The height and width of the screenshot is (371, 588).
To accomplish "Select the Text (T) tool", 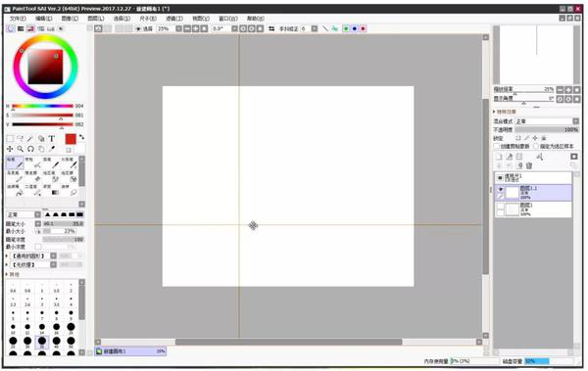I will [x=52, y=139].
